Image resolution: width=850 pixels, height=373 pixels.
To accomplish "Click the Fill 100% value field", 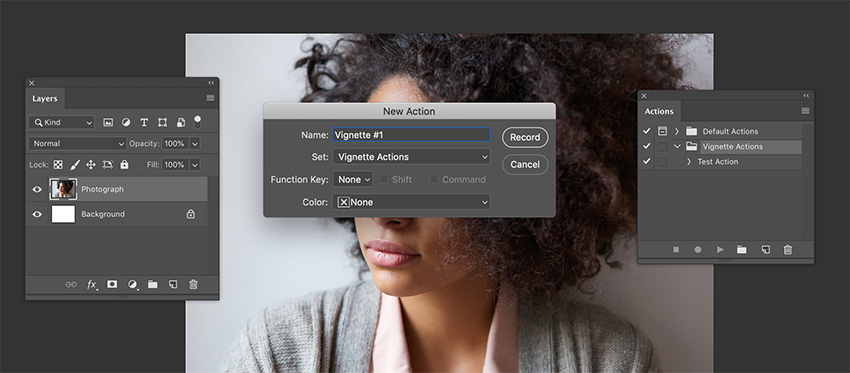I will [175, 164].
